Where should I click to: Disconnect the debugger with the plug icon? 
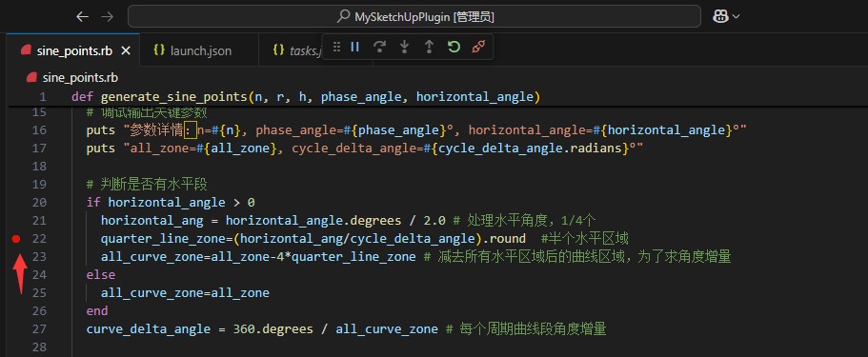[478, 47]
